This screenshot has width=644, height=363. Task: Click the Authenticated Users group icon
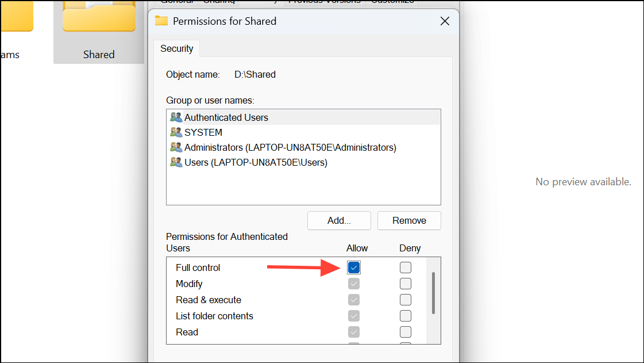click(176, 117)
